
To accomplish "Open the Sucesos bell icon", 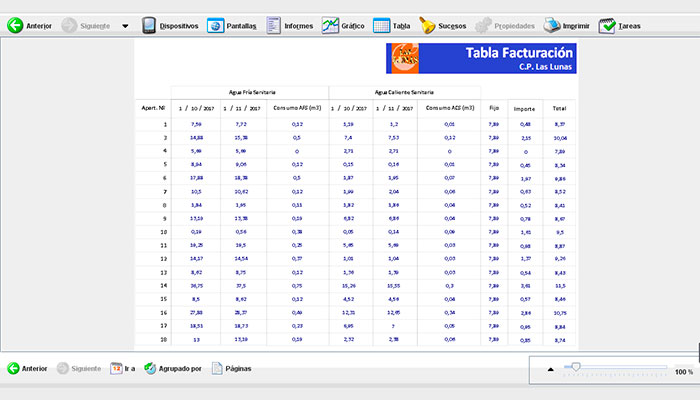I will [x=427, y=25].
